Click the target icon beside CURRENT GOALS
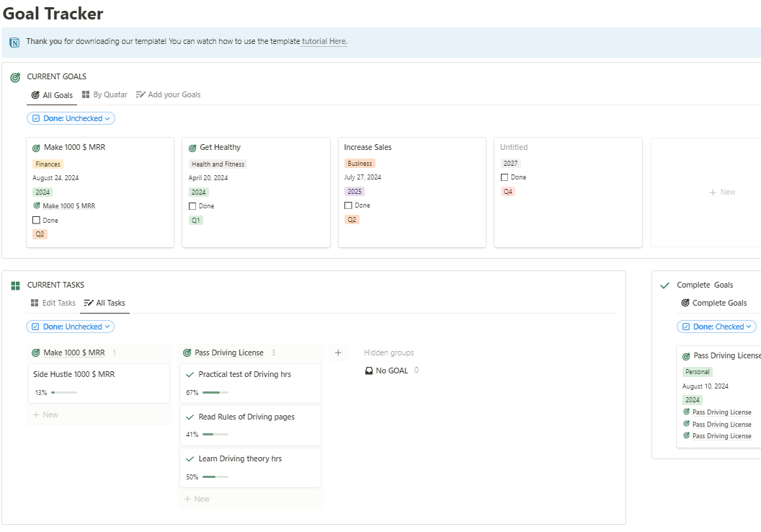The width and height of the screenshot is (761, 532). [x=15, y=77]
